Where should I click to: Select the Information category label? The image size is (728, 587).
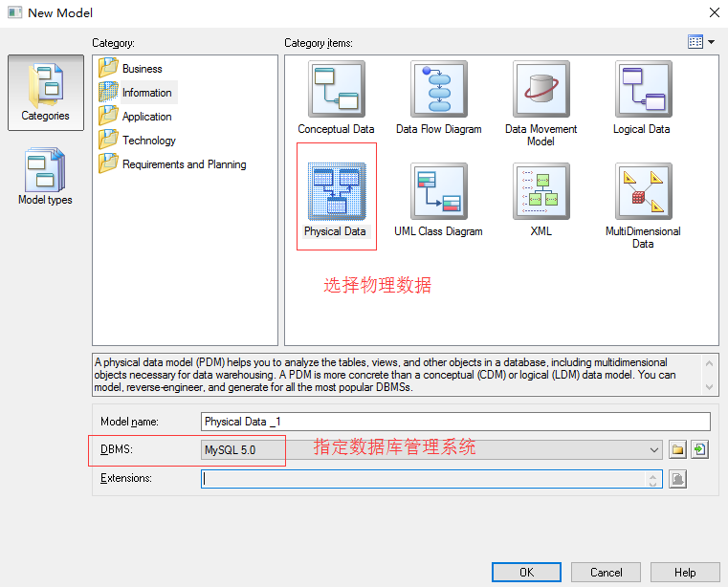[147, 93]
